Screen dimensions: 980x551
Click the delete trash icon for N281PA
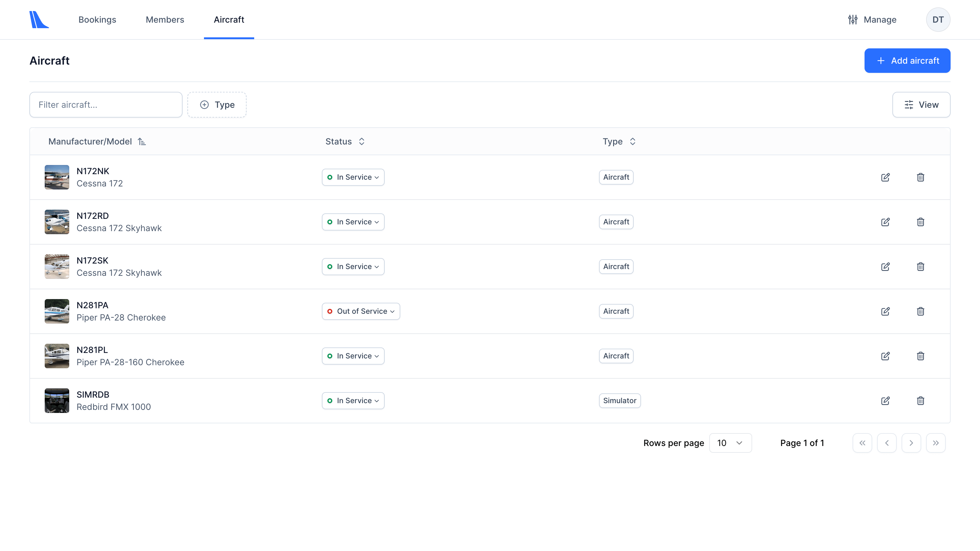coord(921,311)
